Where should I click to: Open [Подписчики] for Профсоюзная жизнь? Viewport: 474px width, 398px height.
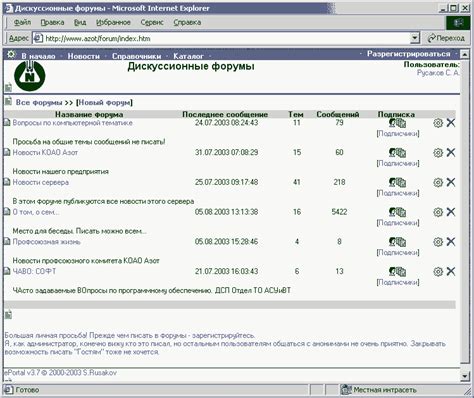398,252
